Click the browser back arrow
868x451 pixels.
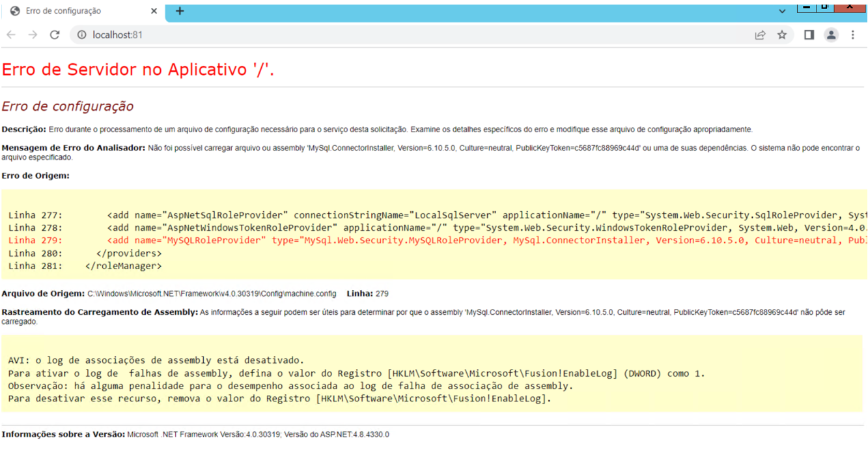pos(11,35)
